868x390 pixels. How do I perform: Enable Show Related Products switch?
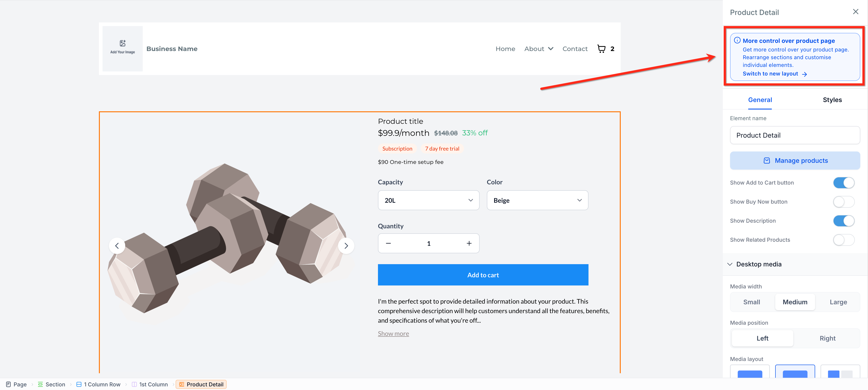(x=844, y=240)
